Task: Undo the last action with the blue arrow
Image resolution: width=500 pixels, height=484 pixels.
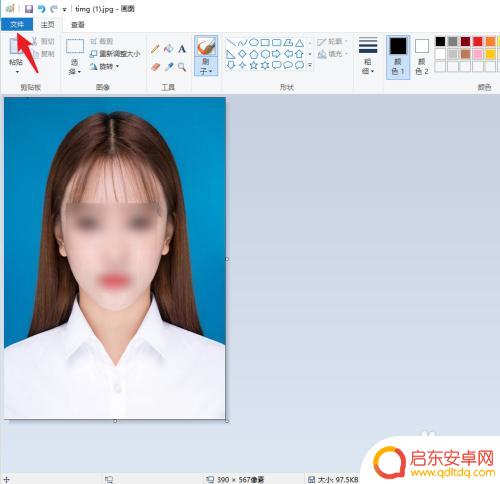Action: coord(41,9)
